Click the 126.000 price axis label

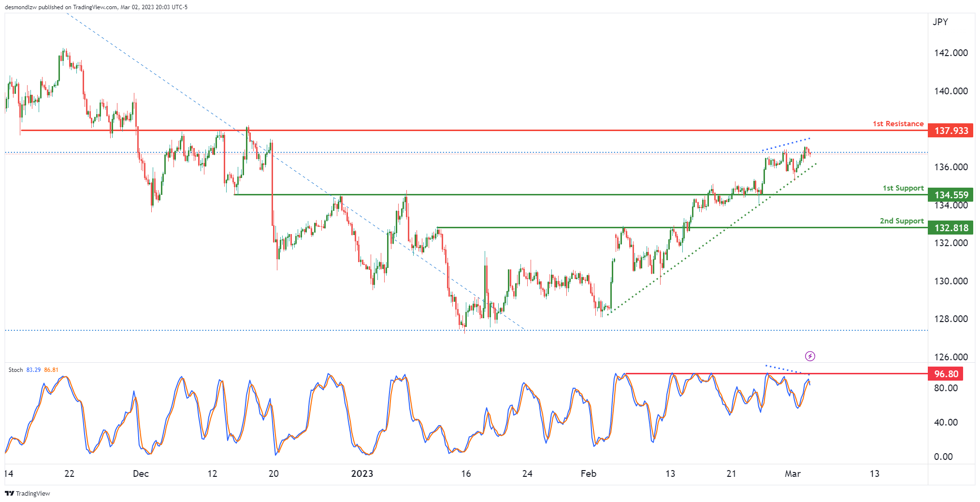[951, 357]
